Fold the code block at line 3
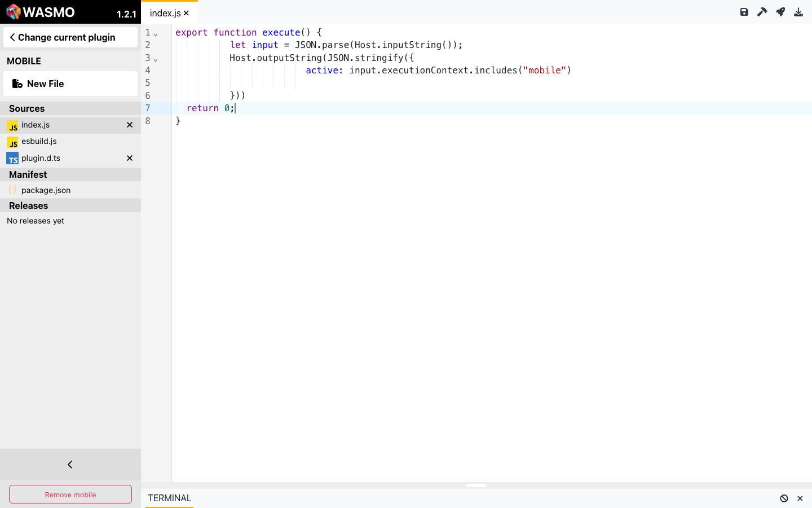The image size is (812, 508). point(156,59)
